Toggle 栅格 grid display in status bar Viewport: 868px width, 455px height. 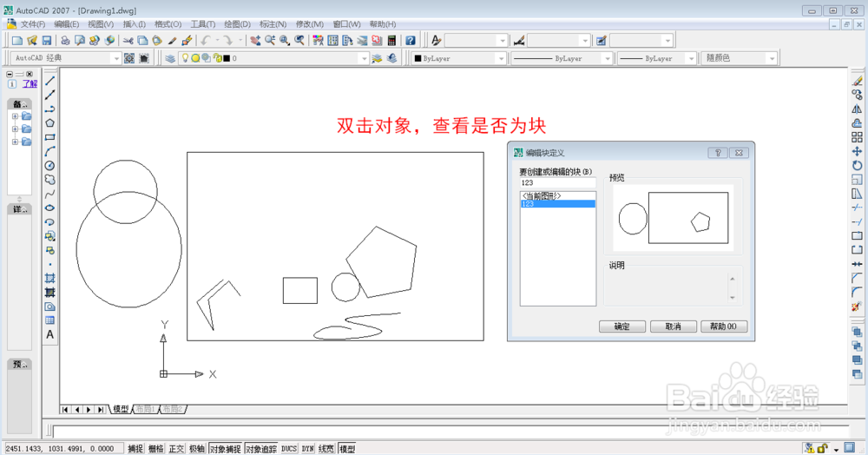[x=156, y=448]
